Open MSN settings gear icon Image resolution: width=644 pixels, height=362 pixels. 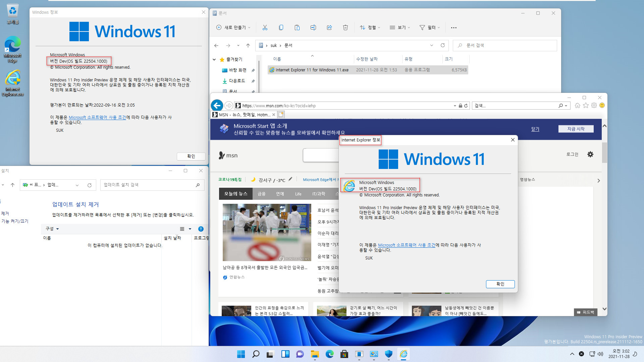click(x=590, y=154)
